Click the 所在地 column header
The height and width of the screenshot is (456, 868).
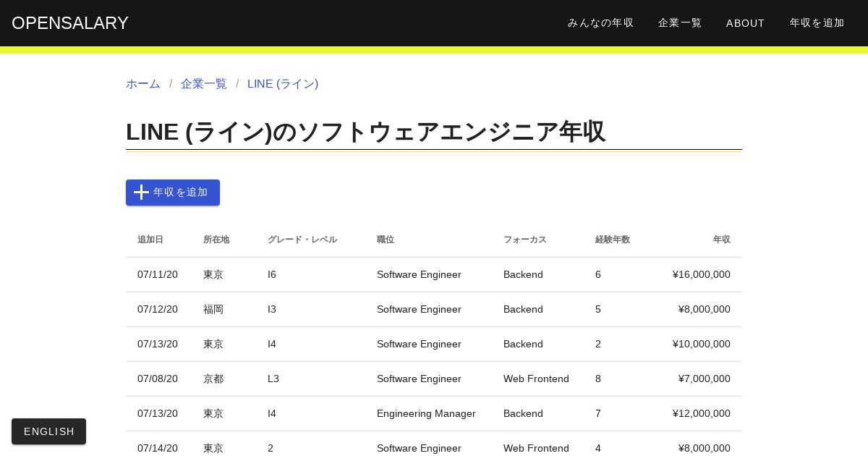(216, 240)
